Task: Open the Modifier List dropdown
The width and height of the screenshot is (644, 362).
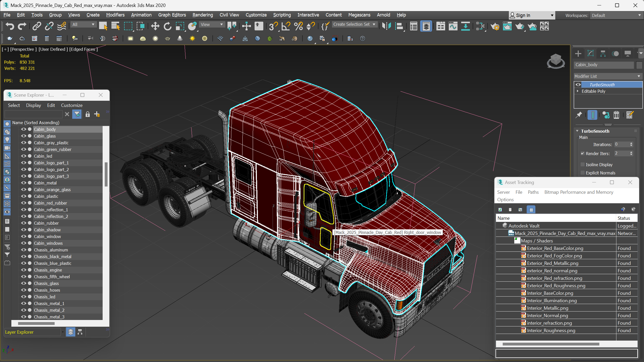Action: click(608, 76)
